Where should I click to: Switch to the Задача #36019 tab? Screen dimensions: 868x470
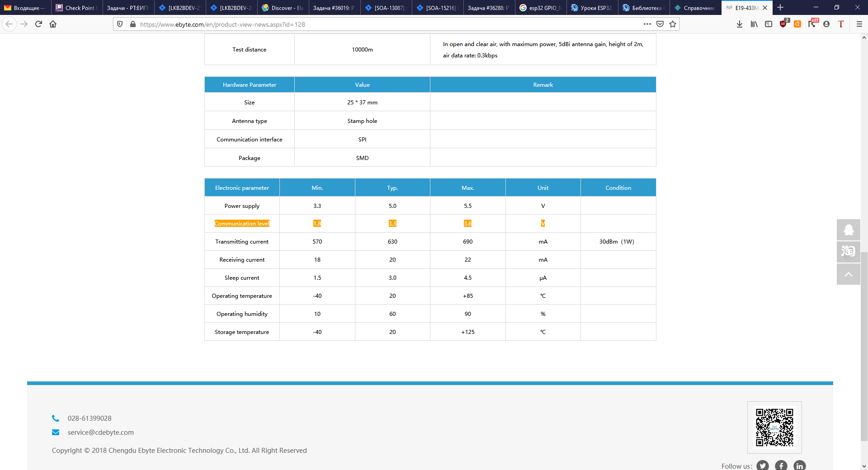pyautogui.click(x=335, y=8)
